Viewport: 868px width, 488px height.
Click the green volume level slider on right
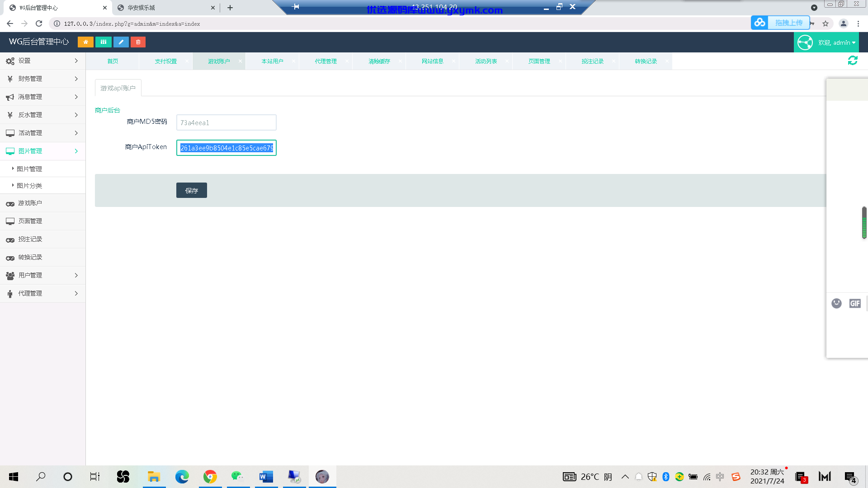click(864, 223)
